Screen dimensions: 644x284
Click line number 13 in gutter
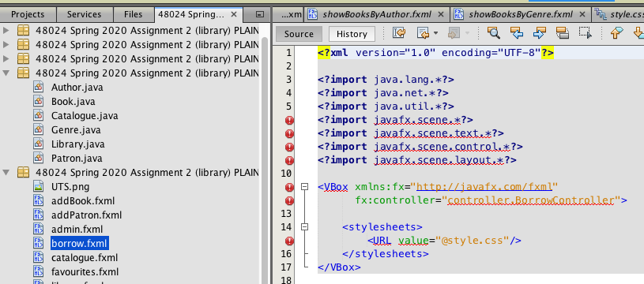coord(286,214)
